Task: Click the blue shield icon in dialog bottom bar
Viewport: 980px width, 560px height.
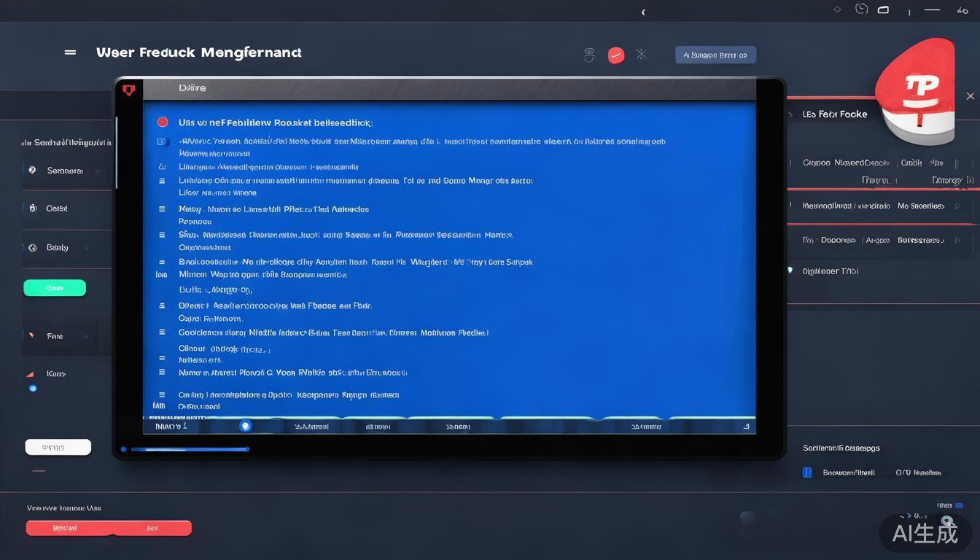Action: pos(246,426)
